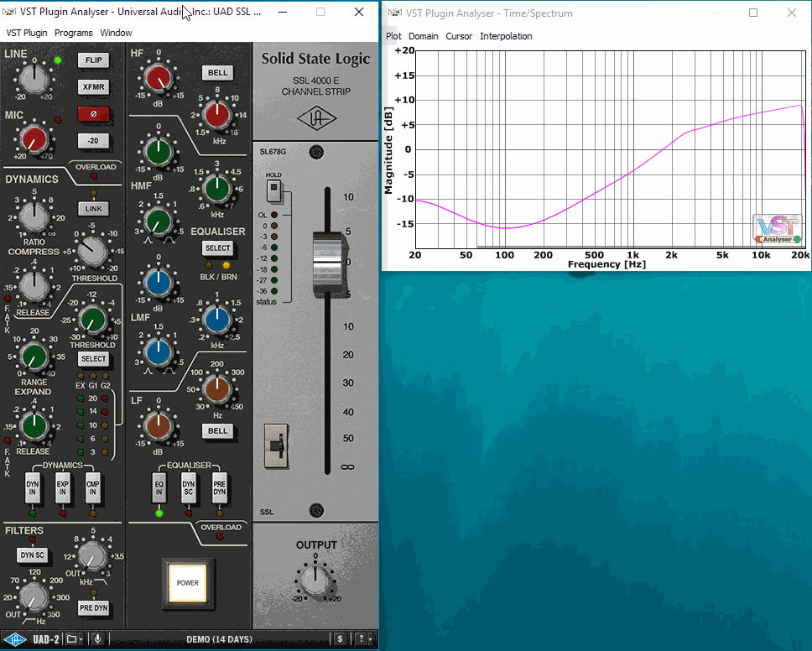Toggle the FLIP button
The height and width of the screenshot is (651, 812).
tap(94, 60)
